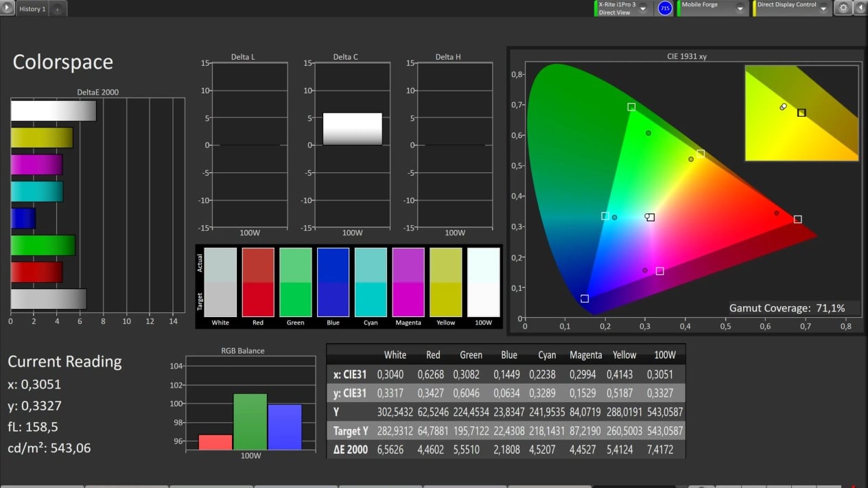868x488 pixels.
Task: Click the yellow bar in the DeltaE 2000 chart
Action: click(x=42, y=138)
